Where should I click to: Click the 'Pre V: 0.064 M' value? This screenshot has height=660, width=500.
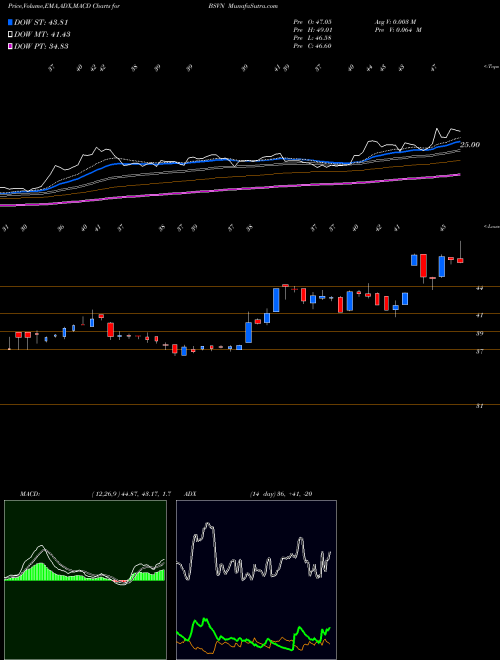pyautogui.click(x=400, y=30)
